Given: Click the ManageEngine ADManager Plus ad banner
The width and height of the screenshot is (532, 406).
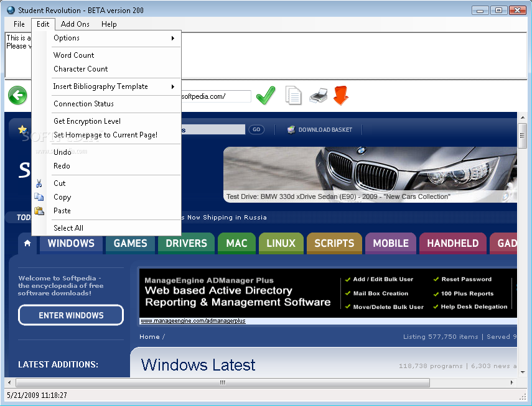Looking at the screenshot, I should click(x=328, y=293).
